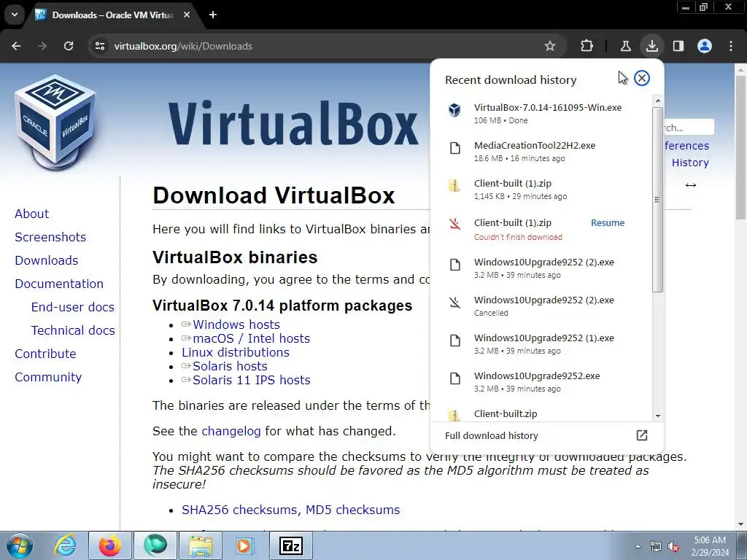Go to About in sidebar
Viewport: 747px width, 560px height.
[31, 214]
